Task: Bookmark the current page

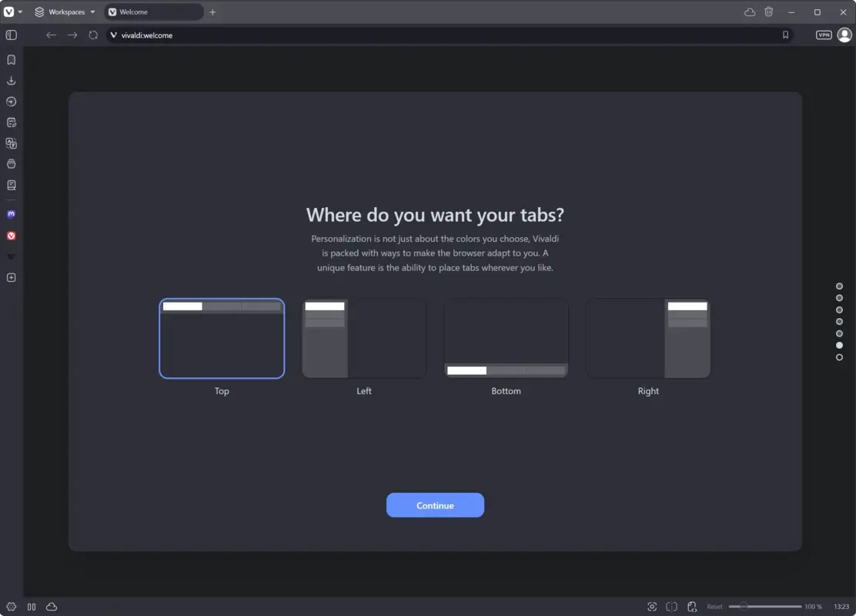Action: (x=785, y=35)
